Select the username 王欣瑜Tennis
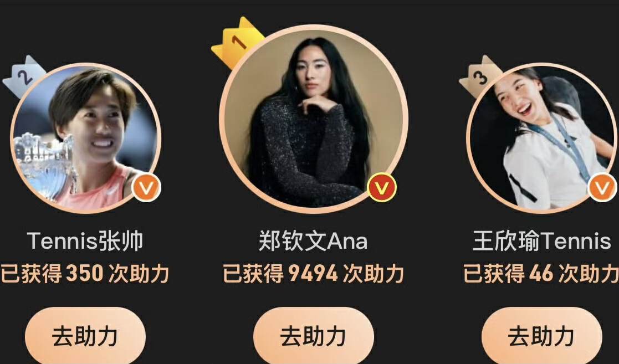This screenshot has height=364, width=619. coord(541,241)
